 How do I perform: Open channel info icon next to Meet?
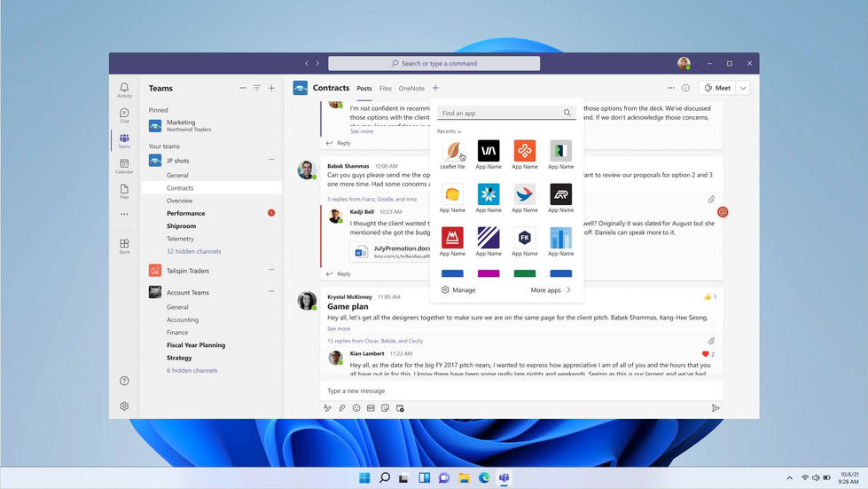pyautogui.click(x=686, y=88)
